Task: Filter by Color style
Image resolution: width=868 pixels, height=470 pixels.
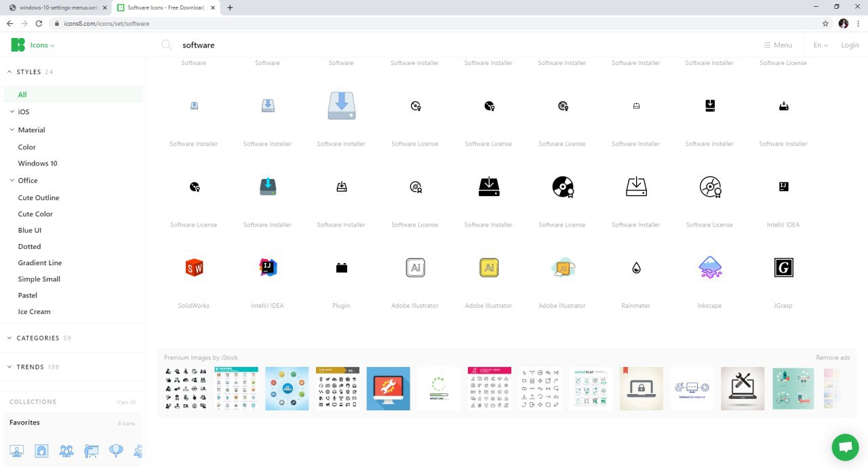Action: pos(26,147)
